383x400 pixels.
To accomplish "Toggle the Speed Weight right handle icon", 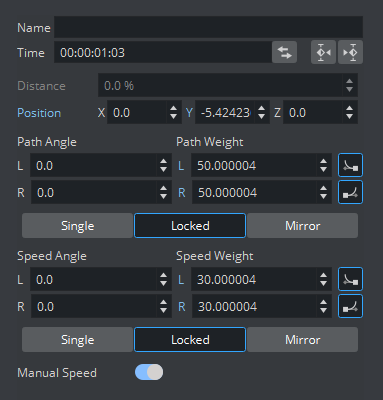I will click(x=350, y=306).
